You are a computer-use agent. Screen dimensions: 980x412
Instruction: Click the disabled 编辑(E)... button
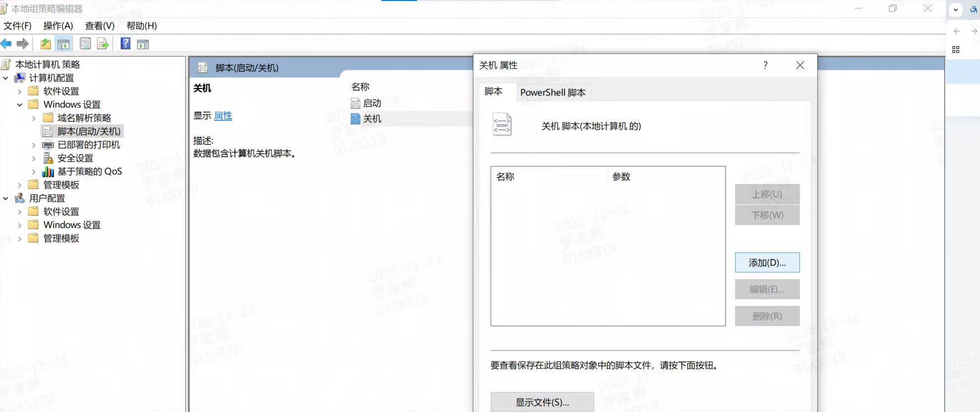point(767,289)
